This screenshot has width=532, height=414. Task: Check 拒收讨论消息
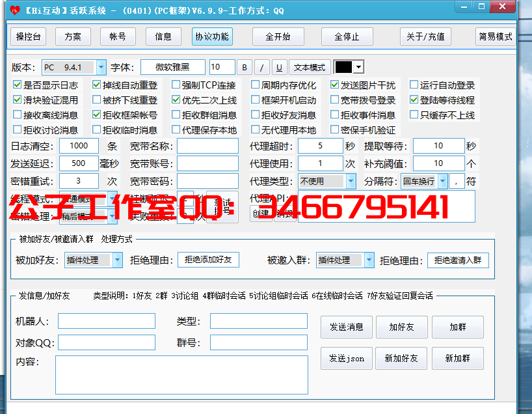click(17, 130)
